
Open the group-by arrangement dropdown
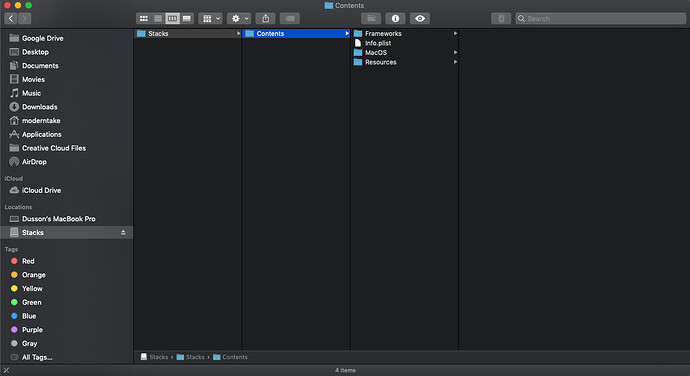210,18
